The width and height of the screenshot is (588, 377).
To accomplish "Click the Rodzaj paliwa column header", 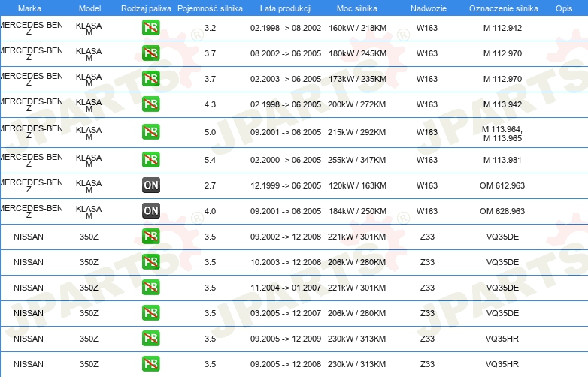I will point(146,8).
